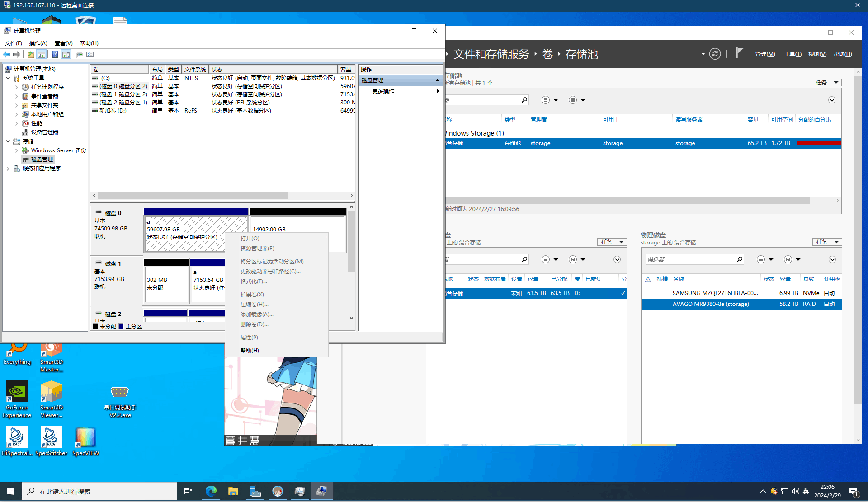Choose 帮助(H) in the context menu
The image size is (868, 502).
coord(250,350)
